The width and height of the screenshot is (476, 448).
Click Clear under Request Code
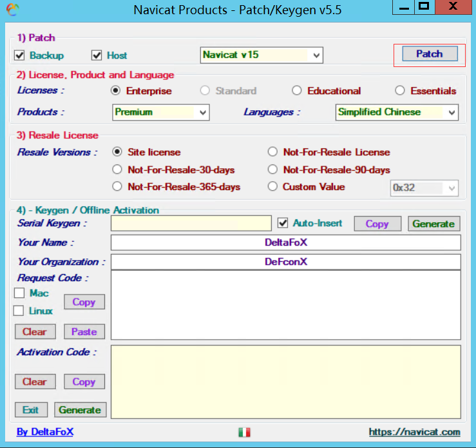click(35, 332)
